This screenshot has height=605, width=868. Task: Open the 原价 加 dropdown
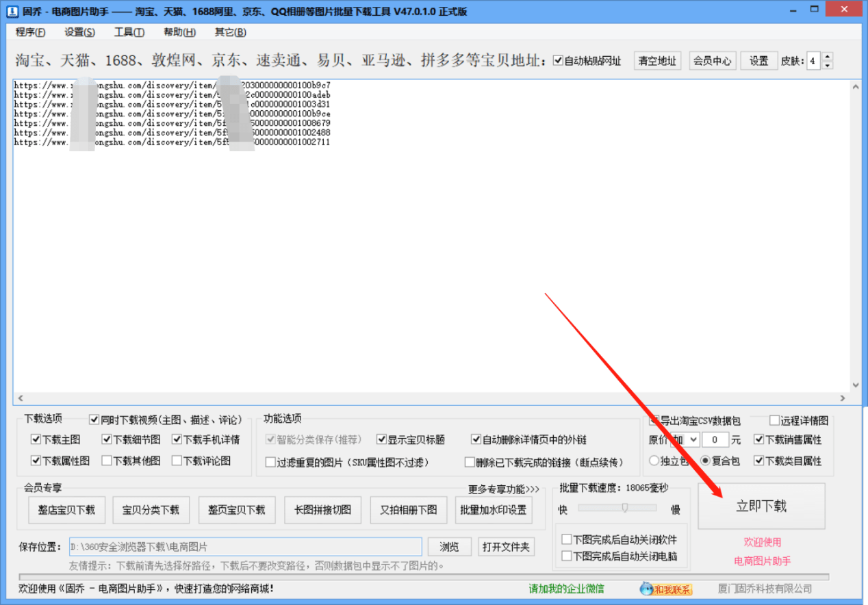(x=685, y=439)
